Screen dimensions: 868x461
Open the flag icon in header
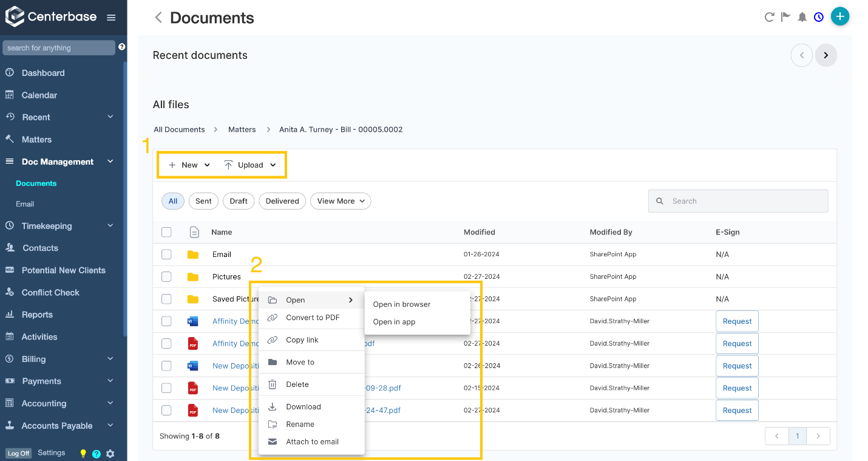point(785,17)
